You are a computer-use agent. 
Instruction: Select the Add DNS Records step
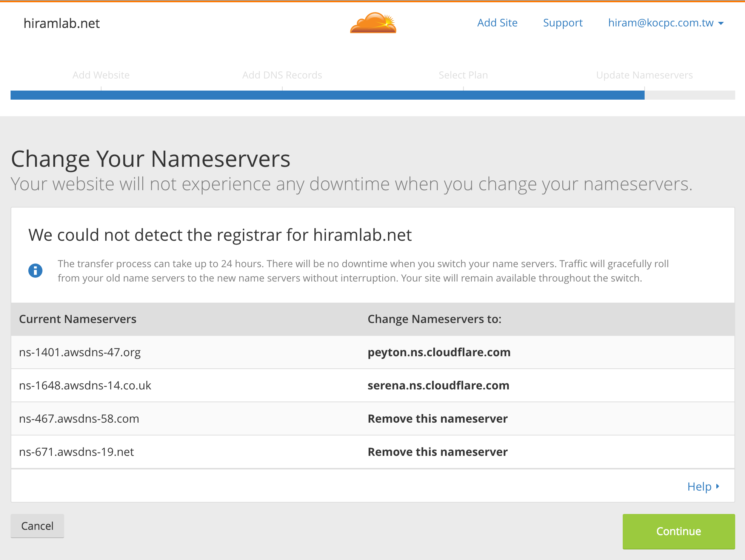[x=282, y=75]
